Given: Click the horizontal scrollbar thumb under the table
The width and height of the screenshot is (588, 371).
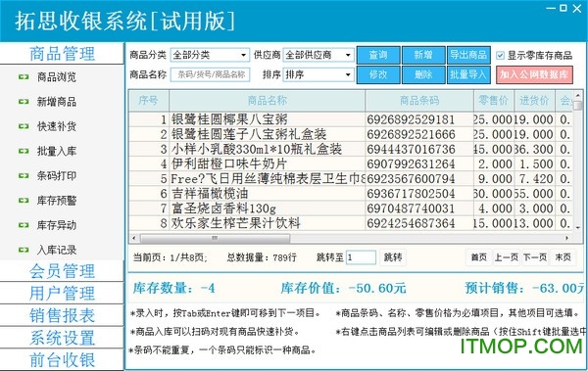Looking at the screenshot, I should pyautogui.click(x=215, y=238).
